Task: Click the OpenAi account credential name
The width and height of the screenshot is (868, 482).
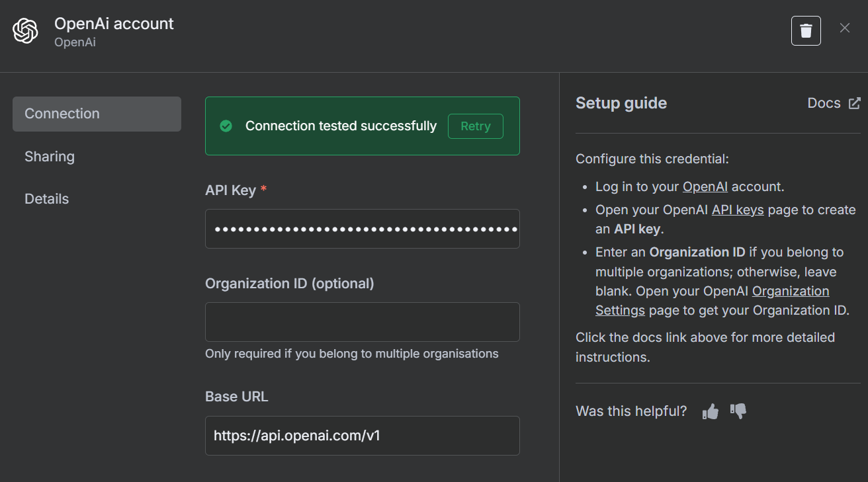Action: point(114,24)
